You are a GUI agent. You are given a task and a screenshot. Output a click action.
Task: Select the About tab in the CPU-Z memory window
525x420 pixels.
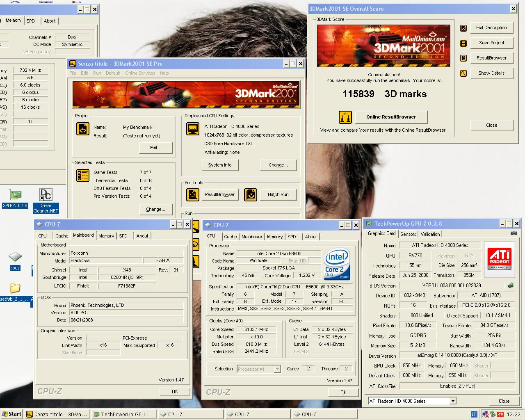(x=50, y=21)
